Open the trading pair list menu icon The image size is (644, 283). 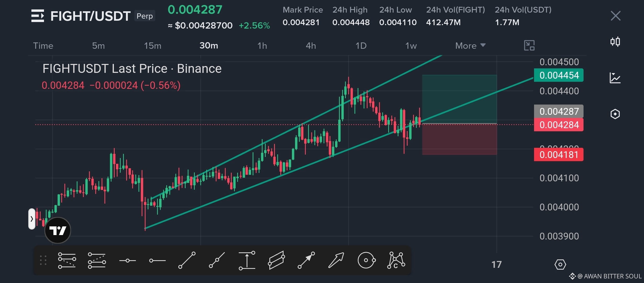(x=38, y=16)
